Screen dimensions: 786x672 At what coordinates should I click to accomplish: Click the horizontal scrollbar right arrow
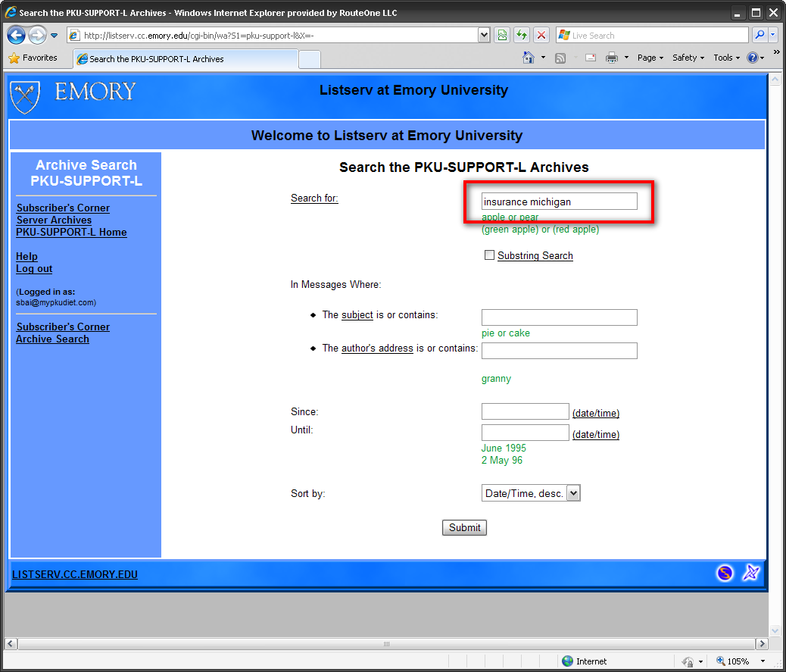(x=762, y=643)
